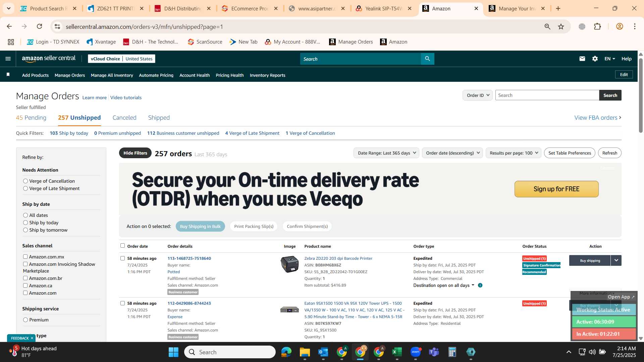Viewport: 644px width, 362px height.
Task: Open the Date Range Last 365 days dropdown
Action: (x=386, y=153)
